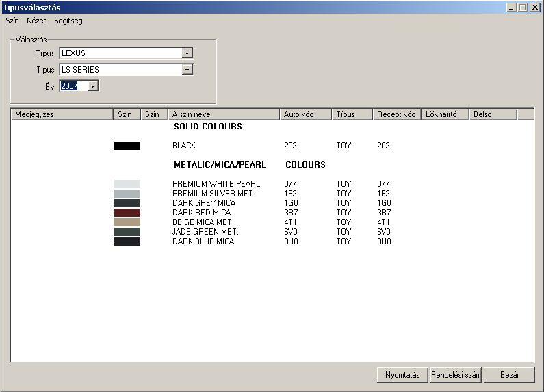The width and height of the screenshot is (544, 392).
Task: Click the Bezár button
Action: pyautogui.click(x=509, y=375)
